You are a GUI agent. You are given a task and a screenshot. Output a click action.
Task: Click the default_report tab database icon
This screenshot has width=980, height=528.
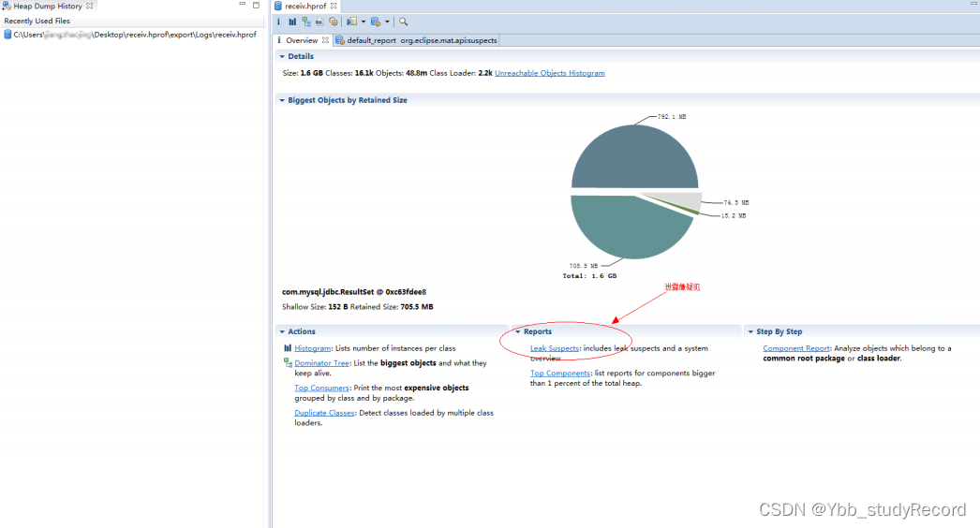point(340,40)
